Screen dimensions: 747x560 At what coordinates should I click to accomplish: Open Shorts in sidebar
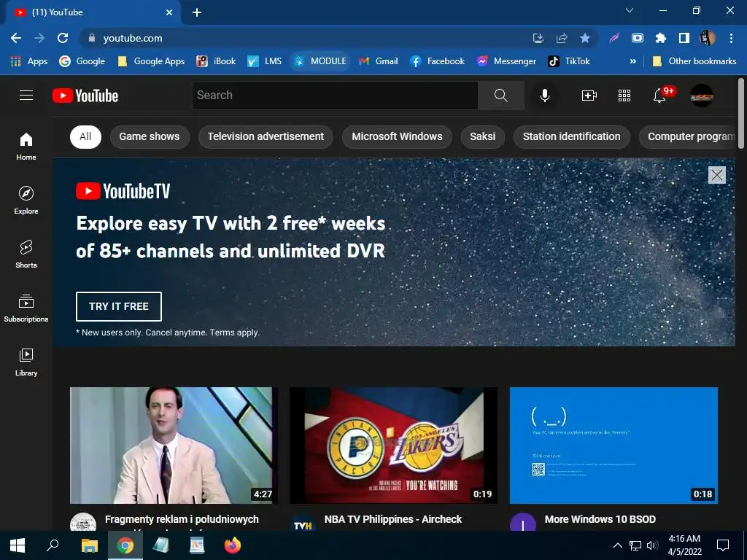pyautogui.click(x=26, y=254)
